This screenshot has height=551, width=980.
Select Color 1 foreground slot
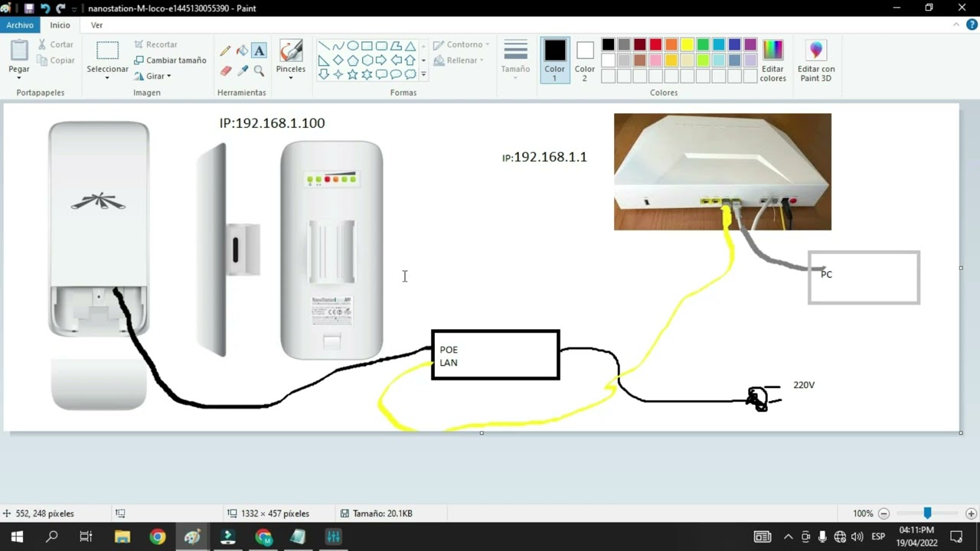(x=555, y=60)
